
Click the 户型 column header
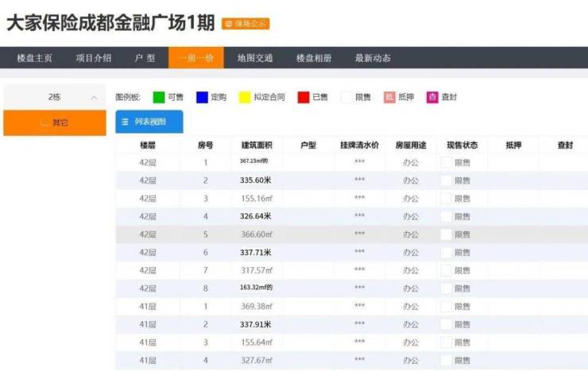[x=308, y=145]
